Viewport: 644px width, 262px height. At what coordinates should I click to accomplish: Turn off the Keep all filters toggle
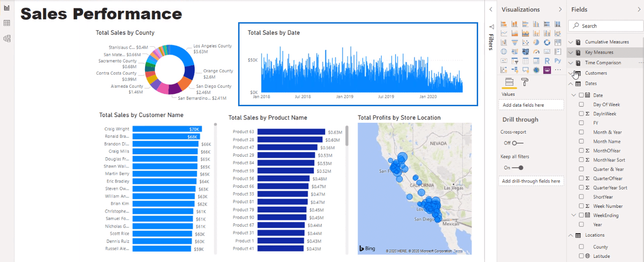pos(518,168)
